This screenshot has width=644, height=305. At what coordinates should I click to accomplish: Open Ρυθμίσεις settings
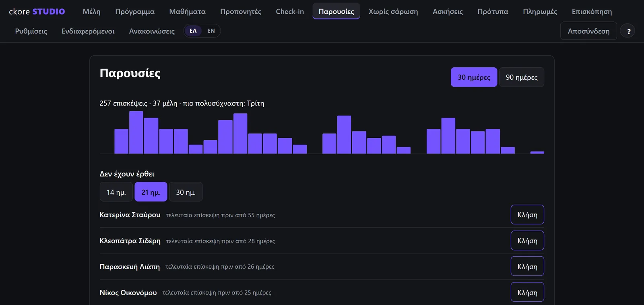(31, 31)
